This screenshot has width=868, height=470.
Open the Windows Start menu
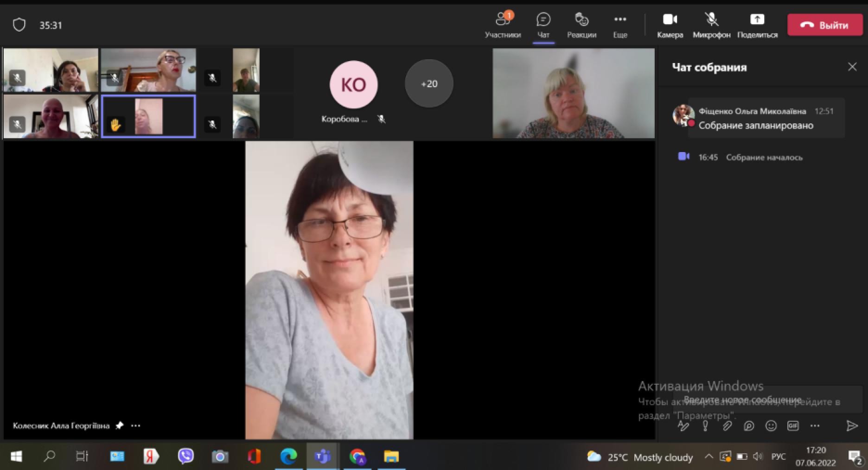click(16, 457)
